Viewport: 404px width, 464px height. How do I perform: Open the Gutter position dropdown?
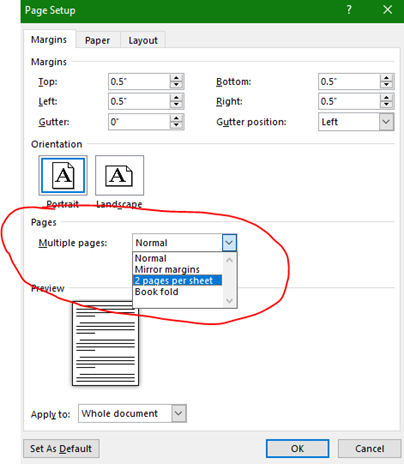coord(386,122)
